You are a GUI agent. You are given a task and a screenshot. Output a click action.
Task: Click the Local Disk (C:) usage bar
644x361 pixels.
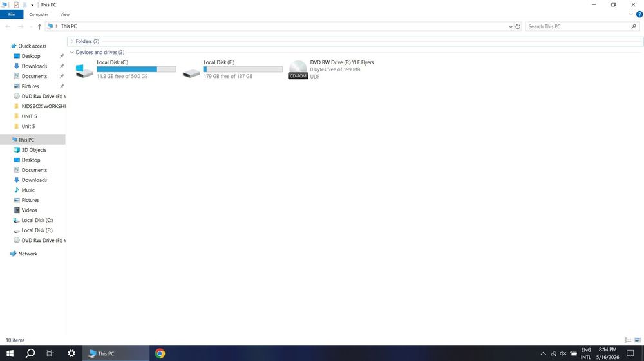click(137, 69)
